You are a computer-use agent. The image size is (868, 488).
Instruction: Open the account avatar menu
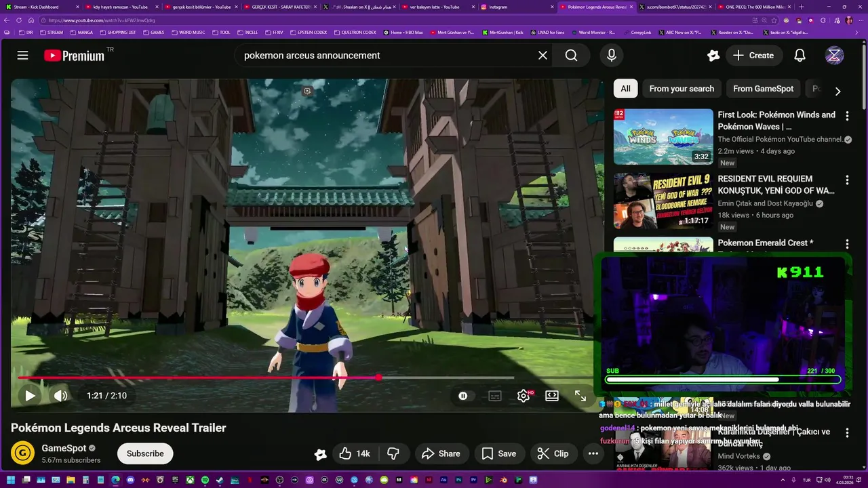click(834, 56)
